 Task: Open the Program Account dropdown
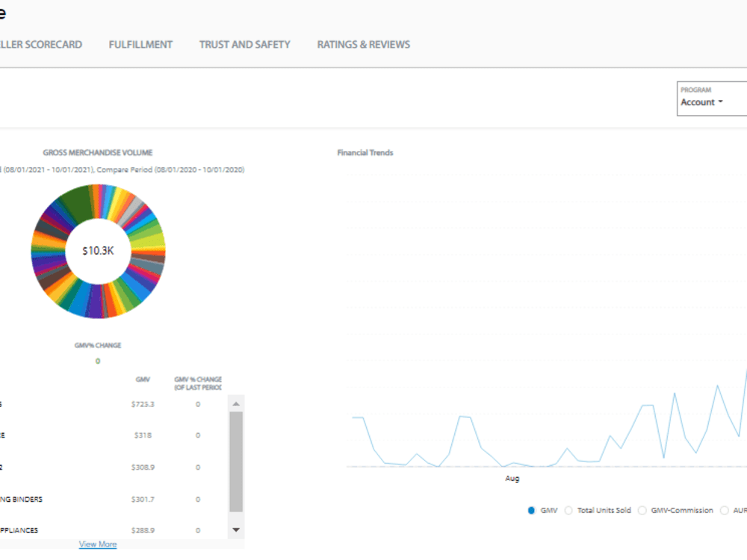point(712,99)
